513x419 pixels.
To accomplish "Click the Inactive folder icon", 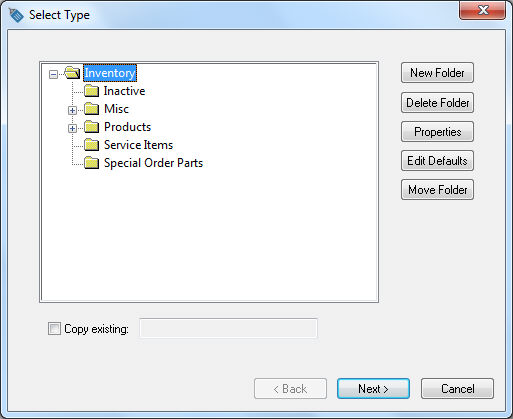I will point(91,91).
